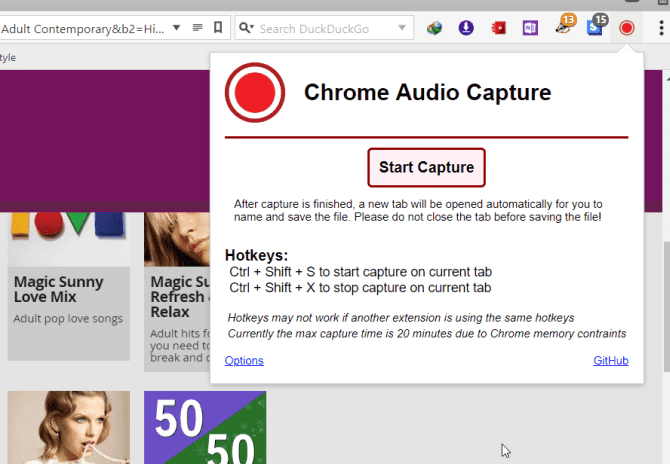Click the extension icon with 13 badge

pos(565,26)
